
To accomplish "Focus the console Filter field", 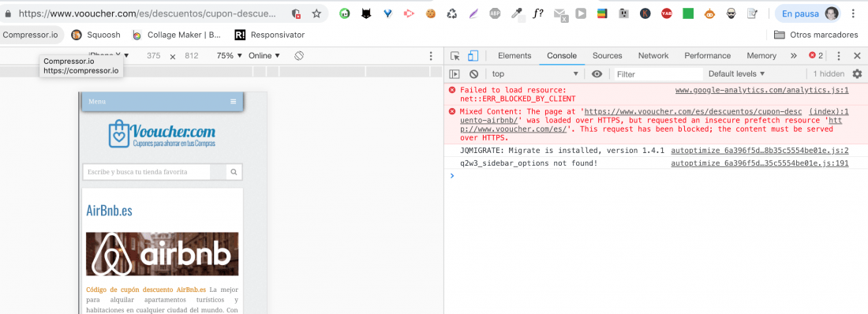I will click(657, 74).
